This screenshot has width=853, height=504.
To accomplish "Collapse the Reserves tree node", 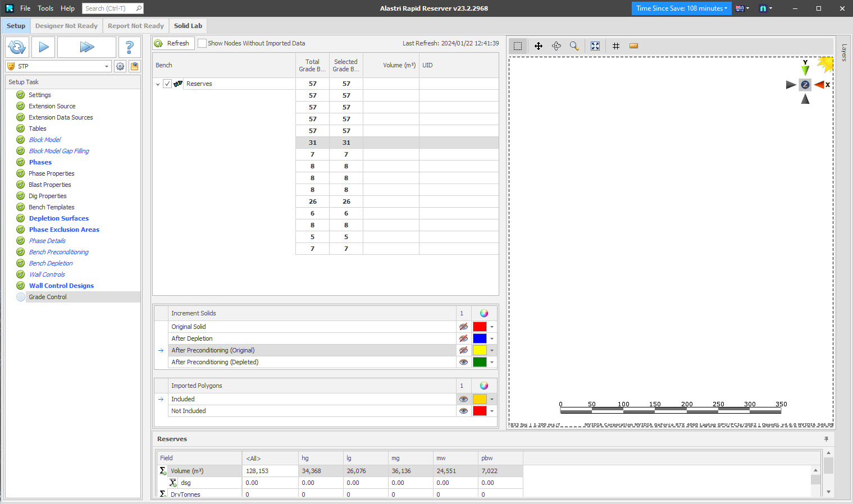I will (x=158, y=83).
